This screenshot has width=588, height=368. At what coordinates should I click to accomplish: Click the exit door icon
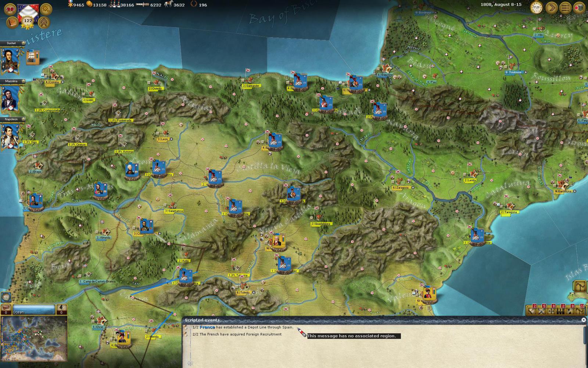[579, 8]
